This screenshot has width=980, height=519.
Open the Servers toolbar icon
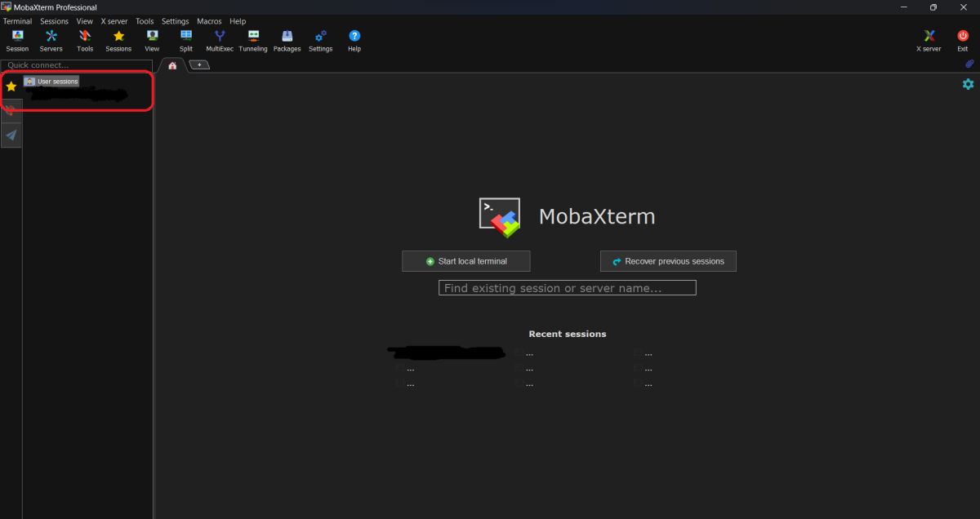point(51,37)
